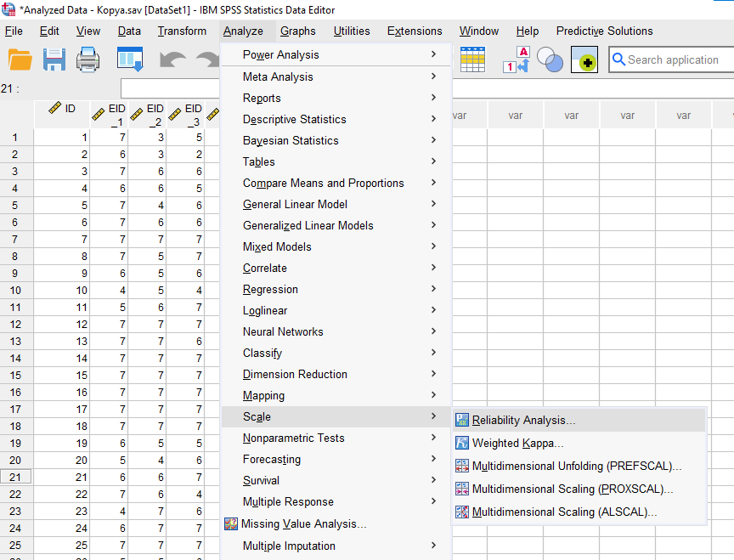
Task: Click the Save file icon
Action: [54, 59]
